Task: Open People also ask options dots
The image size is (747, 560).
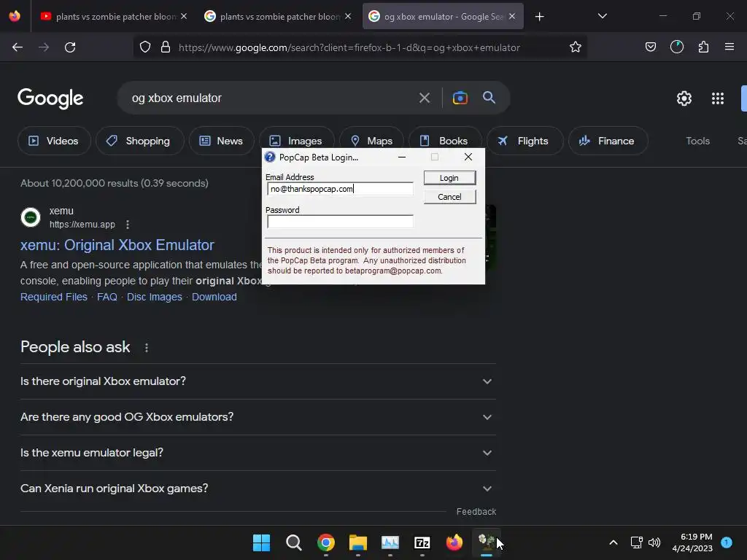Action: [x=146, y=348]
